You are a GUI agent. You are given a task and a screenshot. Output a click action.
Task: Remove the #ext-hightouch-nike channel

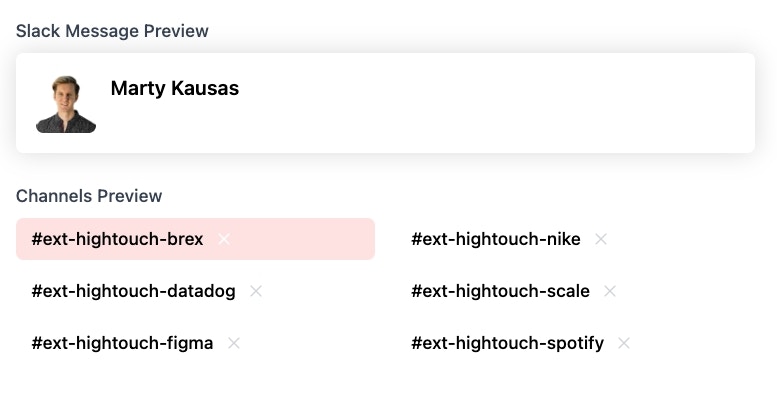(x=601, y=239)
